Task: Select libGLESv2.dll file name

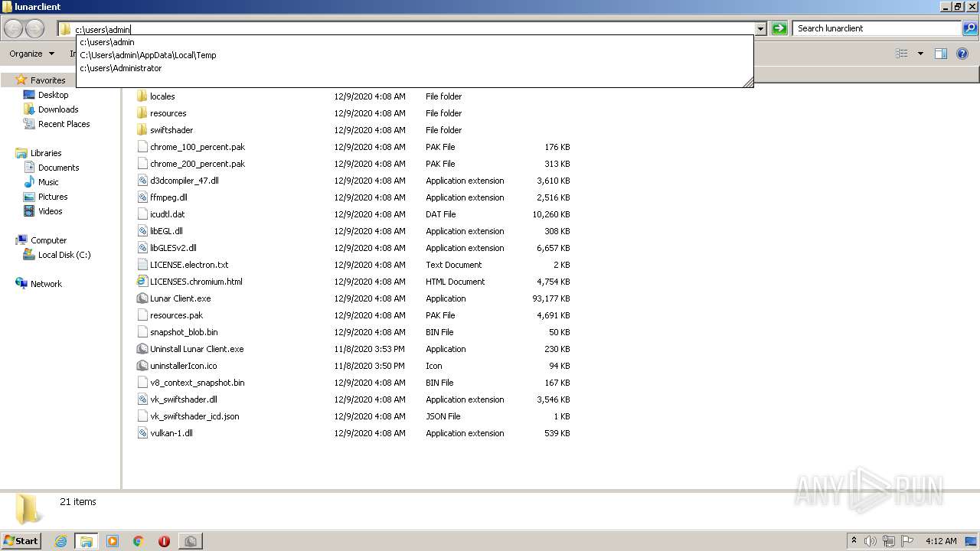Action: pyautogui.click(x=173, y=248)
